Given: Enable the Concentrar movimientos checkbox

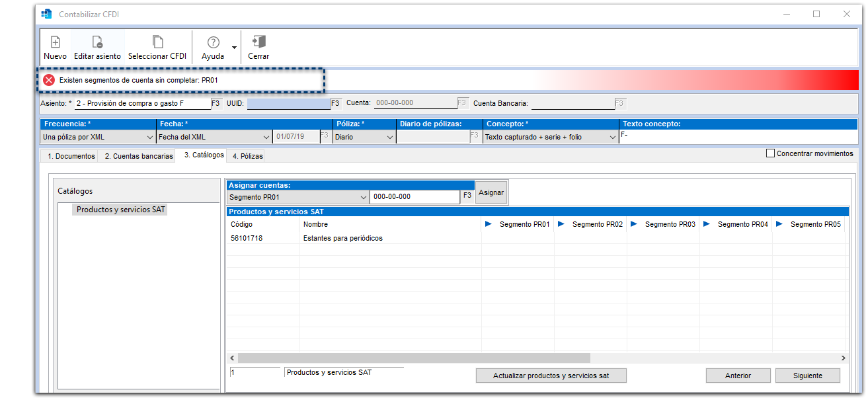Looking at the screenshot, I should 771,153.
